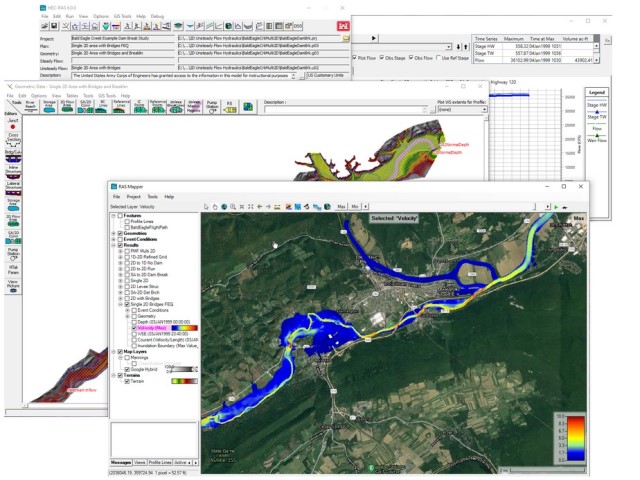Open the GIS Tools menu in HEC-RAS
Image resolution: width=640 pixels, height=480 pixels.
click(122, 16)
